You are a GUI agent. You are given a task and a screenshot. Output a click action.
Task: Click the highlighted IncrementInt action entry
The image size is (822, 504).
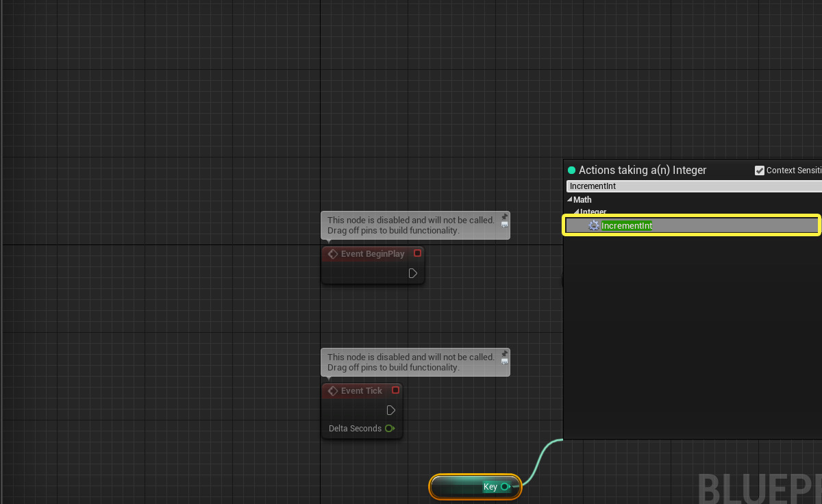point(627,225)
